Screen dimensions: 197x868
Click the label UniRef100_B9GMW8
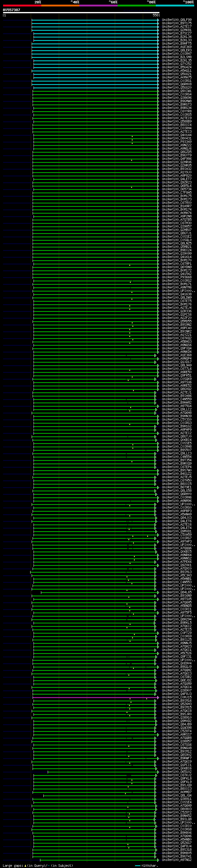point(177,101)
